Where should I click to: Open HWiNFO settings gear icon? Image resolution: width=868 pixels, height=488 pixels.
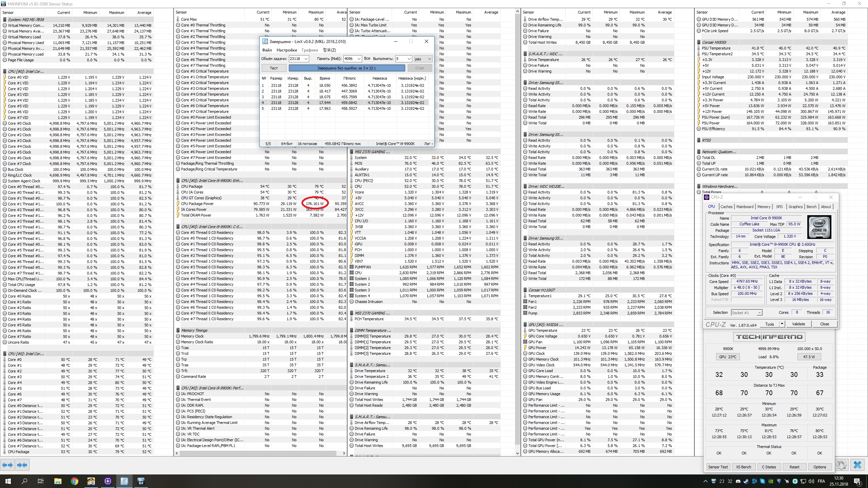point(842,465)
